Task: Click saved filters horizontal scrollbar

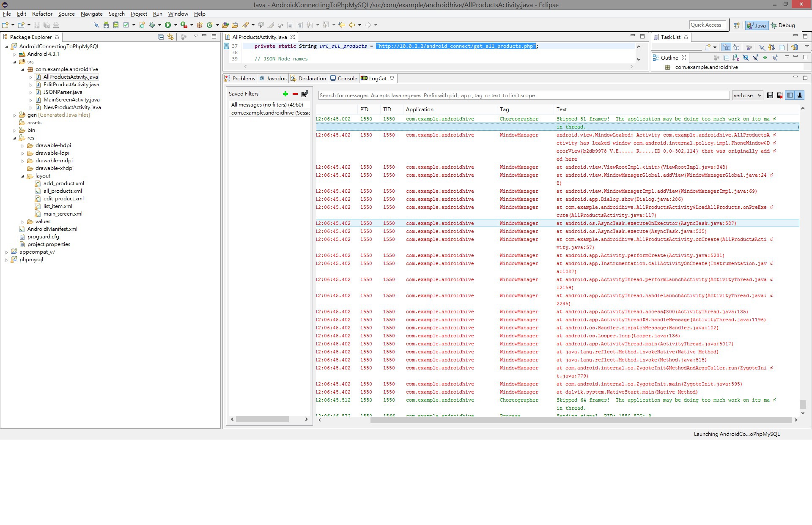Action: (262, 419)
